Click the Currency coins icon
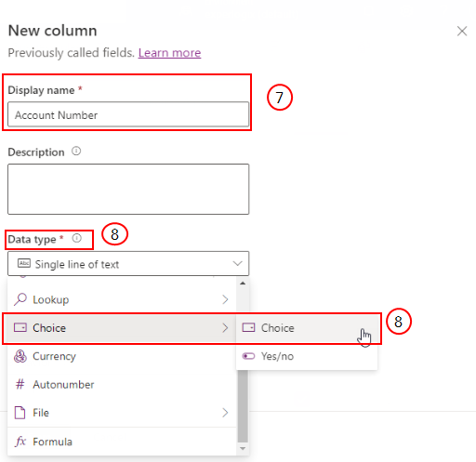Image resolution: width=476 pixels, height=462 pixels. click(20, 356)
